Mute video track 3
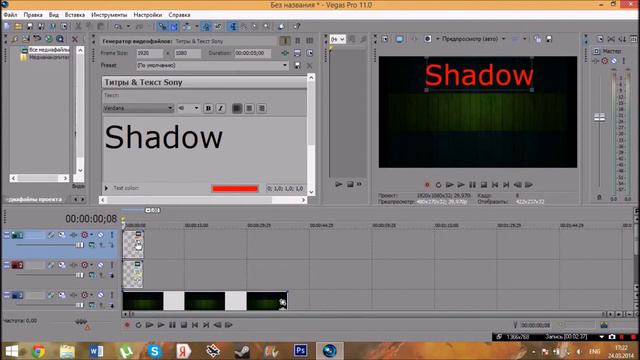640x360 pixels. [100, 295]
